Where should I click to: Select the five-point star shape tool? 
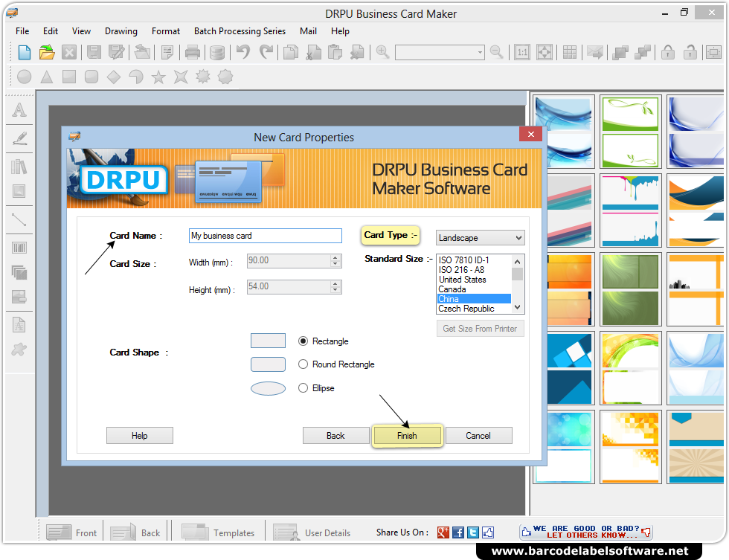[158, 77]
